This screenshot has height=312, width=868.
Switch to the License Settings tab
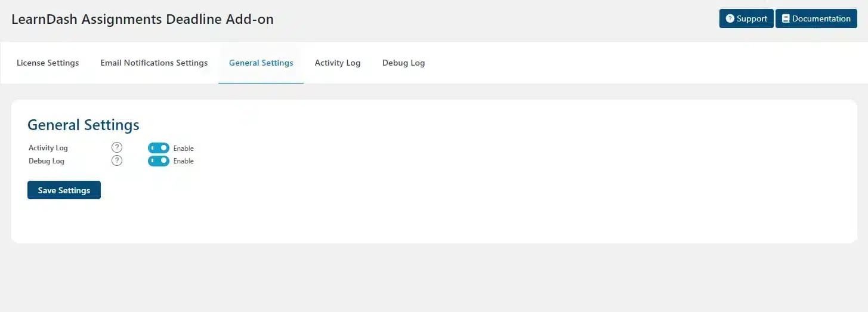point(48,63)
